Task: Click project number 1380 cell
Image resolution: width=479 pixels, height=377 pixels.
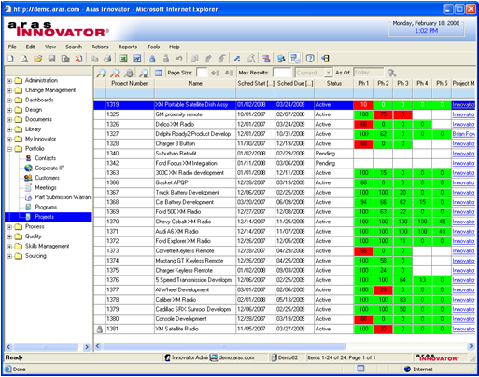Action: pyautogui.click(x=130, y=319)
